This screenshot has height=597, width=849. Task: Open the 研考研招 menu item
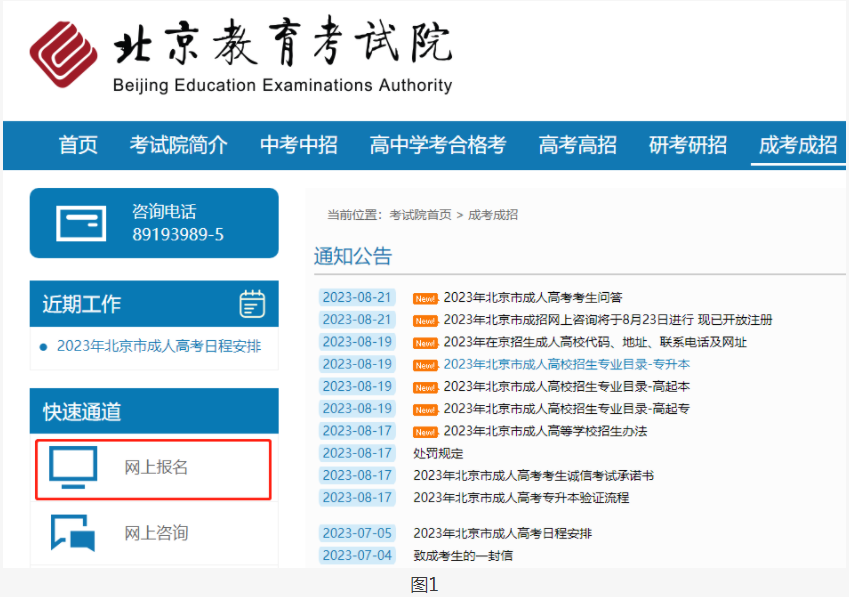pyautogui.click(x=687, y=145)
